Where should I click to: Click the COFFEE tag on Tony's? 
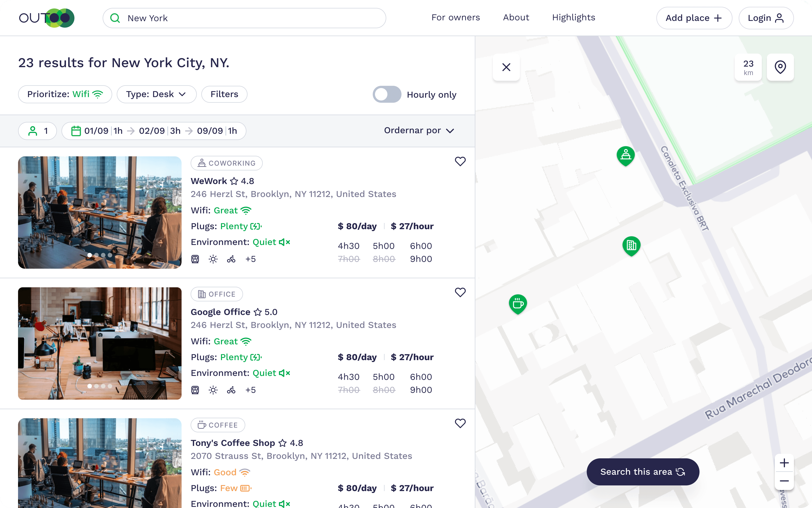pyautogui.click(x=218, y=425)
